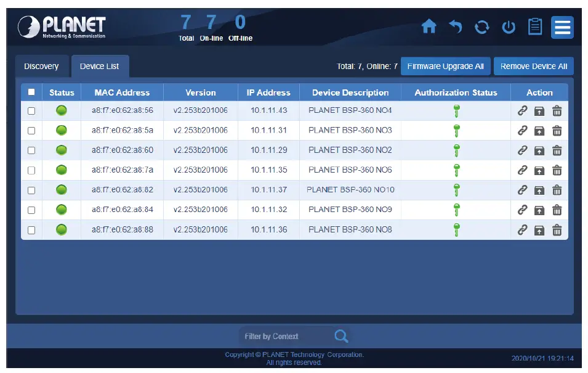Go to the Home icon
Screen dimensions: 588x373
click(x=429, y=27)
